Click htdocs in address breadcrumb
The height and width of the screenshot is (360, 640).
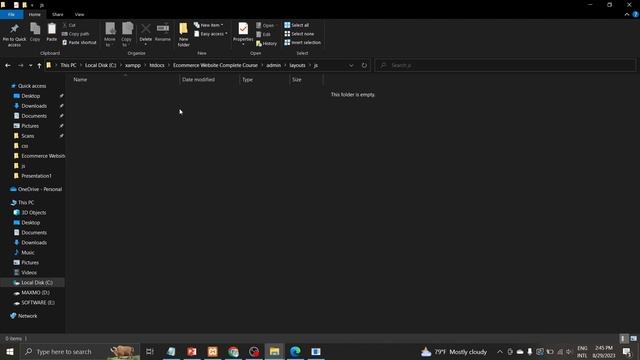(157, 65)
